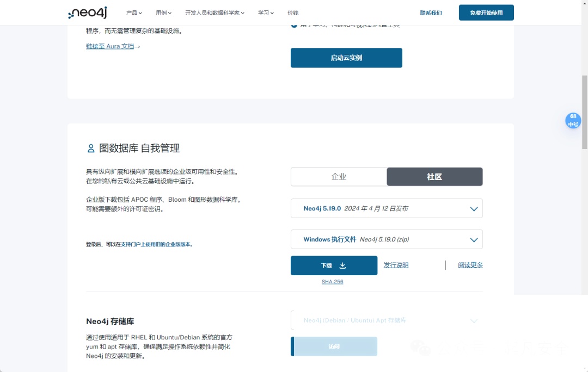588x372 pixels.
Task: Open the 发行说明 release notes link
Action: [x=396, y=265]
